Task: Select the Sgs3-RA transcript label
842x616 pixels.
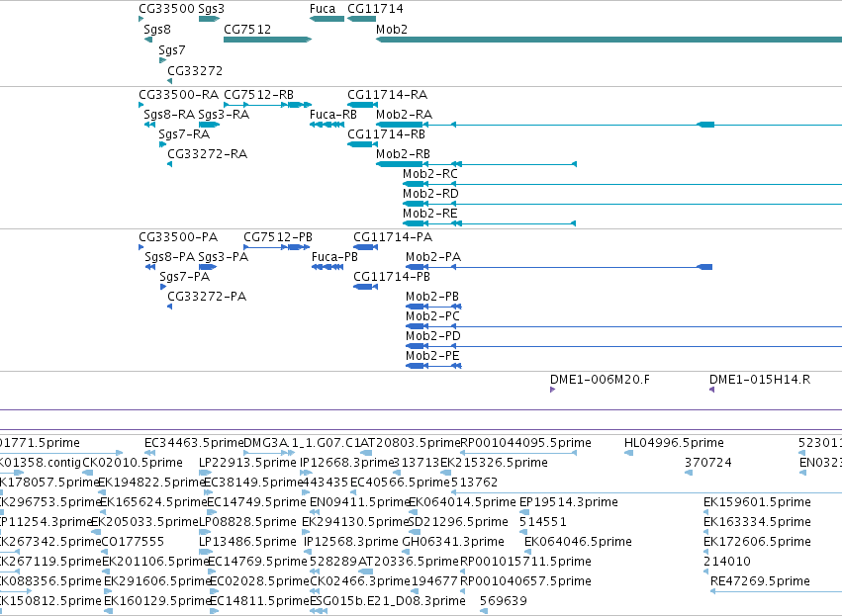Action: tap(224, 115)
